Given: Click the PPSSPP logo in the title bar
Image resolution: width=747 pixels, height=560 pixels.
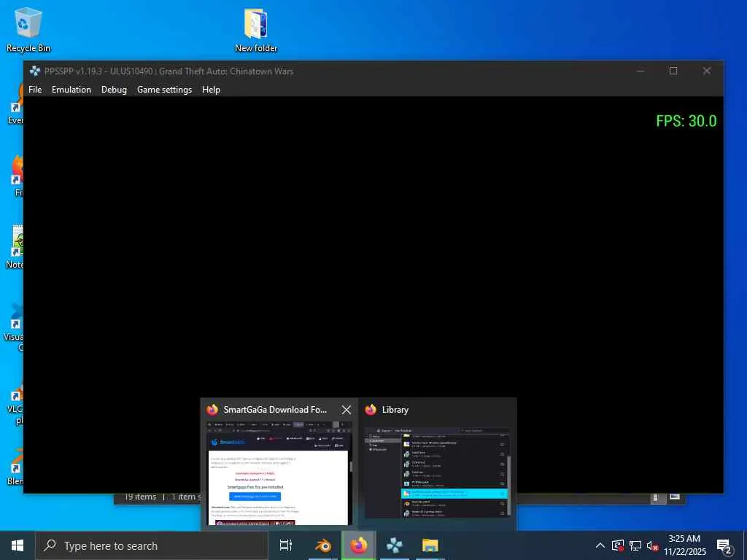Looking at the screenshot, I should coord(35,71).
